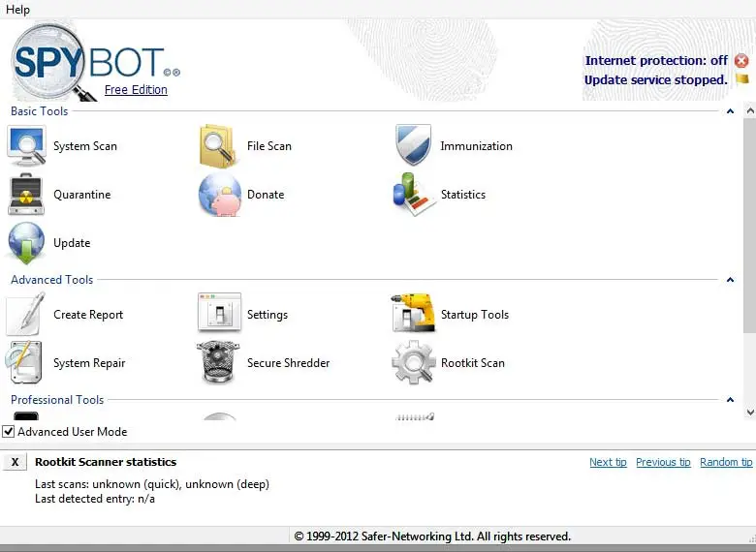Open the Statistics chart icon
The height and width of the screenshot is (552, 756).
(x=414, y=194)
